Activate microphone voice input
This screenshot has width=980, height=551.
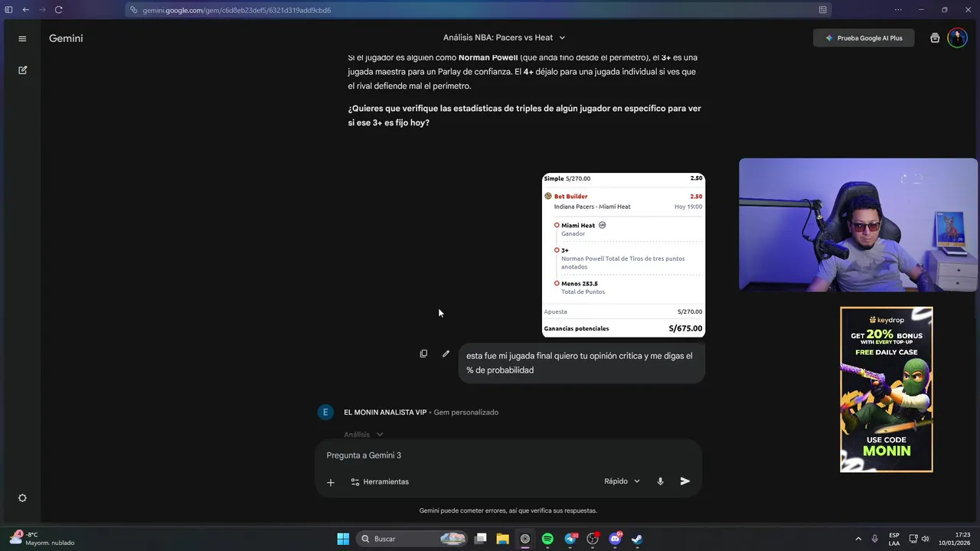tap(660, 481)
